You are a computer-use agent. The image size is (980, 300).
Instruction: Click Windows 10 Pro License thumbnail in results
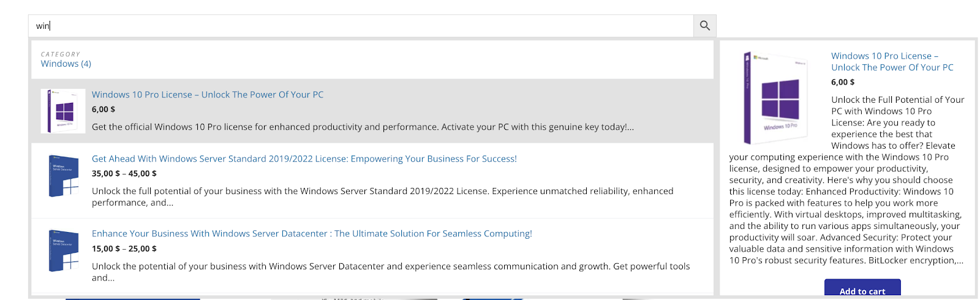(63, 111)
